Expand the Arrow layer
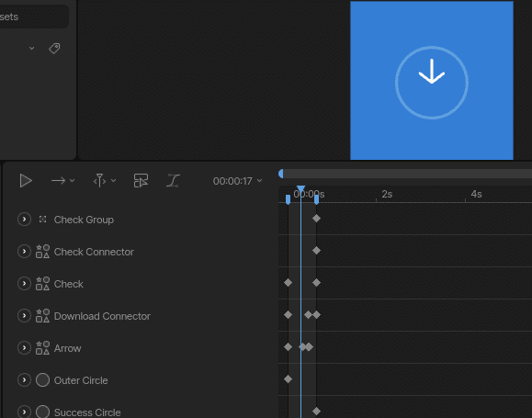Viewport: 532px width, 418px height. coord(24,348)
